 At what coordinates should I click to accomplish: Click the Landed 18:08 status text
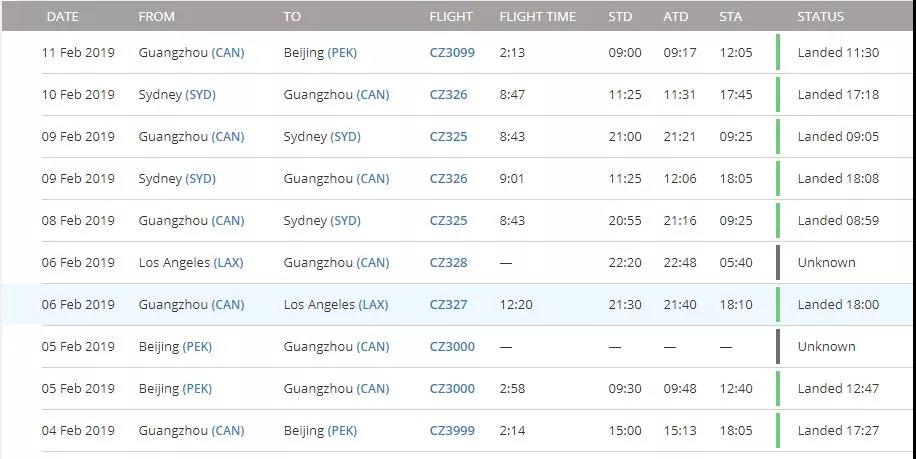pos(838,179)
